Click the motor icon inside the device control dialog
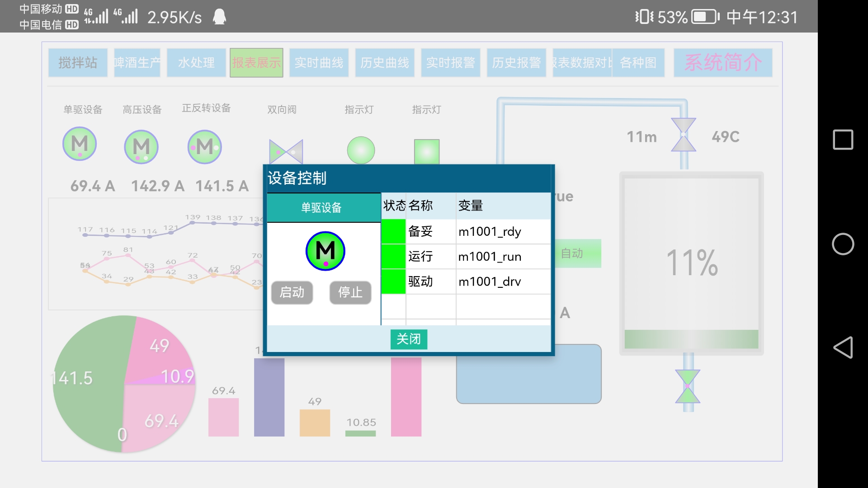The height and width of the screenshot is (488, 868). coord(325,251)
